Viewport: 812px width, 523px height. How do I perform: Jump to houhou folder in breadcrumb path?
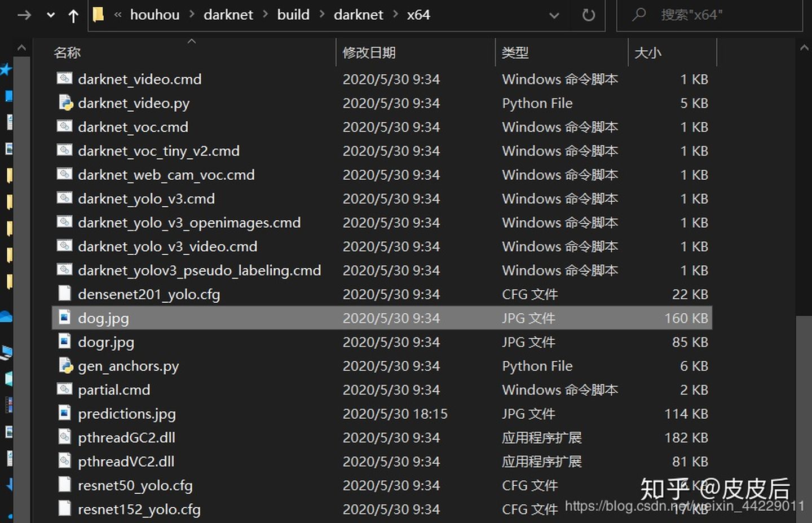click(155, 15)
